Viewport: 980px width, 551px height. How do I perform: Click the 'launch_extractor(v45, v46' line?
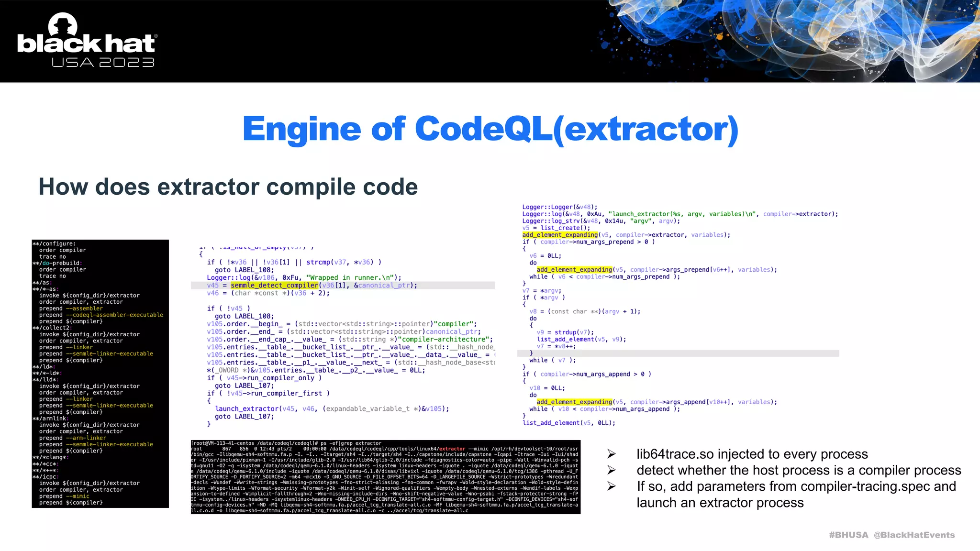pos(332,408)
